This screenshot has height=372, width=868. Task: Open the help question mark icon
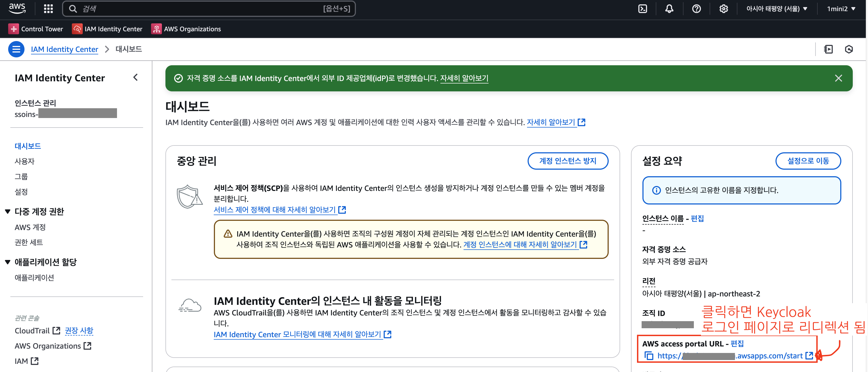696,9
